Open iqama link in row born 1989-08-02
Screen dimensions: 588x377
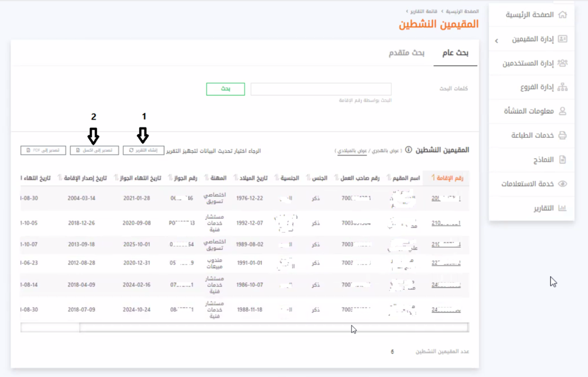(446, 244)
